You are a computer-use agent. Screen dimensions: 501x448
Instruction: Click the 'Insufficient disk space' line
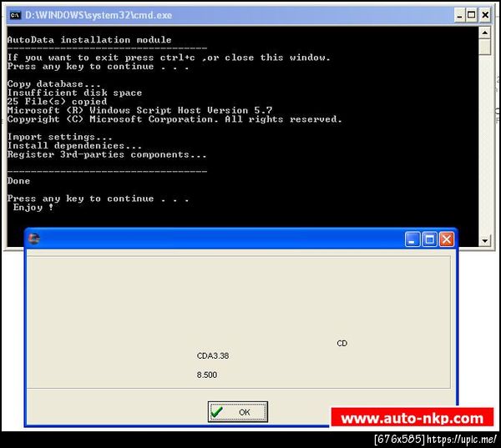(x=74, y=93)
